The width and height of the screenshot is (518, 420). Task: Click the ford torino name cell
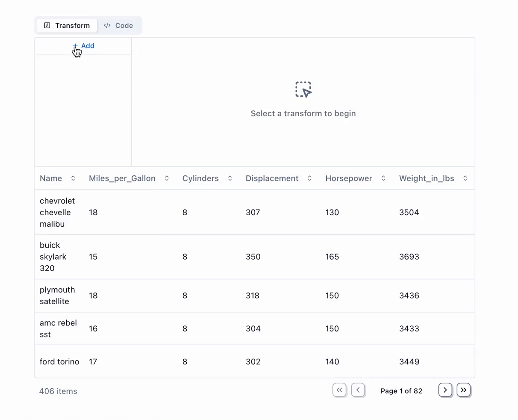pos(59,362)
